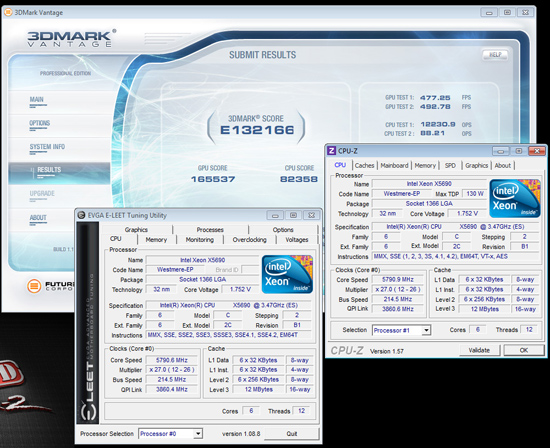Minimize the CPU-Z window

tap(501, 151)
